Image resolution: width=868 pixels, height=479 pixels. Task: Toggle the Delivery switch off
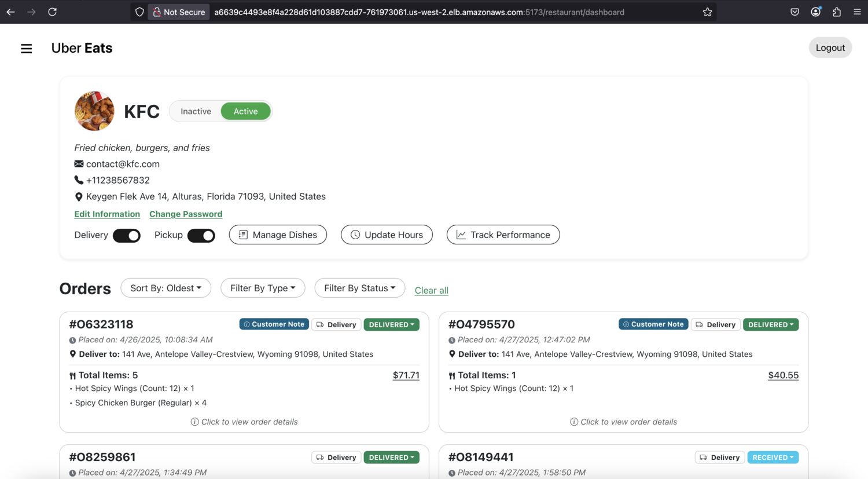pos(127,236)
